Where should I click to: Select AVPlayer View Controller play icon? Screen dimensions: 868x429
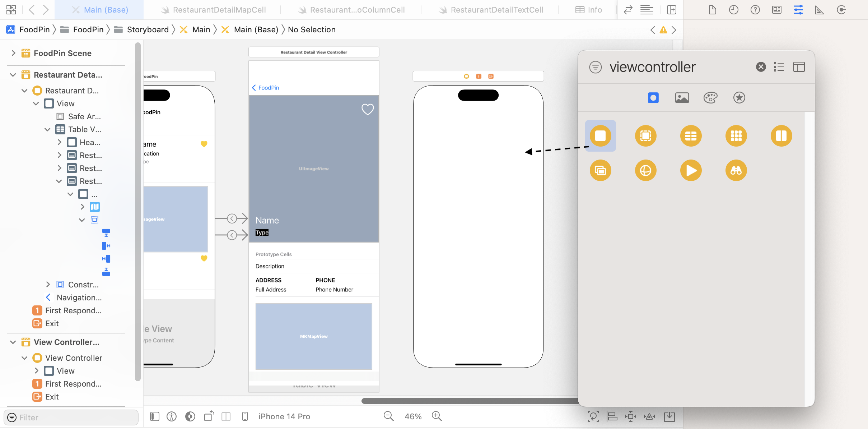(691, 170)
